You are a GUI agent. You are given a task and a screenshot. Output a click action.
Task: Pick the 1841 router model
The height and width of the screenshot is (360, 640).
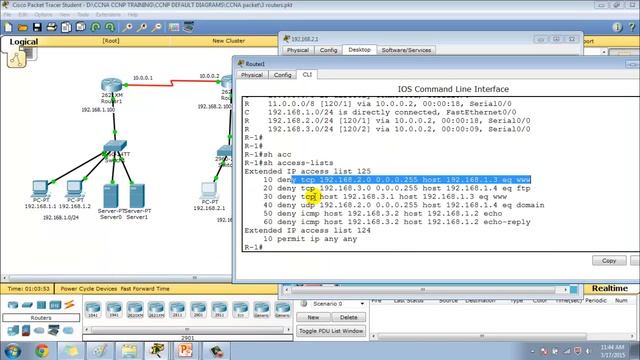coord(93,310)
